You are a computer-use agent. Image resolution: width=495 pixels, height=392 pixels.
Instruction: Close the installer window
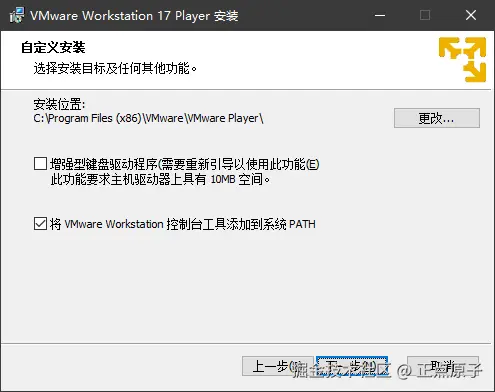point(471,15)
